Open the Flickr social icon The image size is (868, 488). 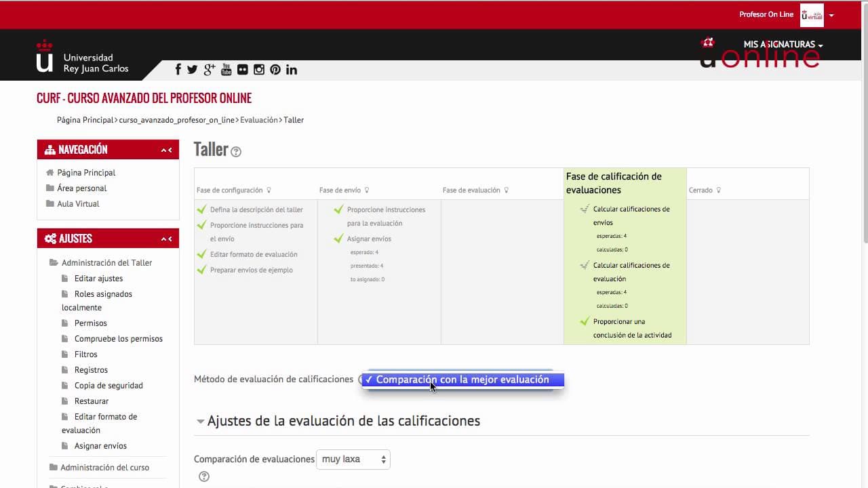pos(243,69)
